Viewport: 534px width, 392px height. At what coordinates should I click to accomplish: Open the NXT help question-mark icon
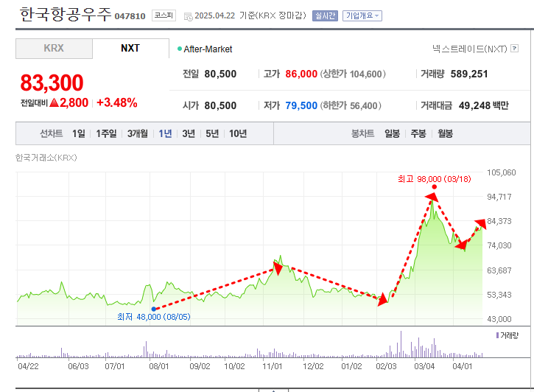coord(515,49)
